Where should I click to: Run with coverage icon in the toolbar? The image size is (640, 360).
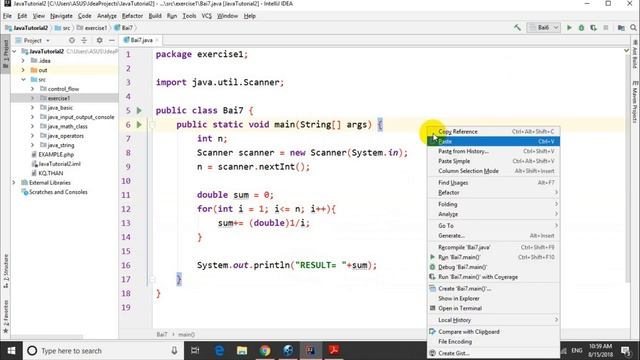(593, 28)
